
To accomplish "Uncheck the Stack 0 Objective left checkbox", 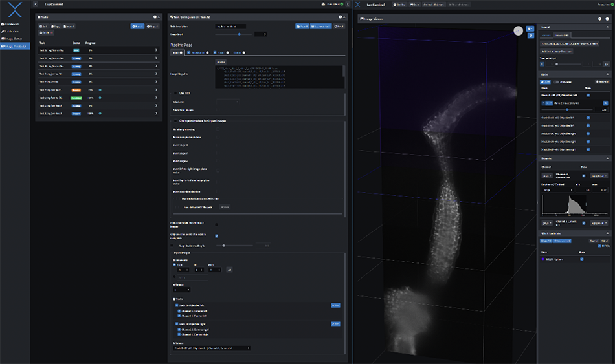I will [x=176, y=305].
